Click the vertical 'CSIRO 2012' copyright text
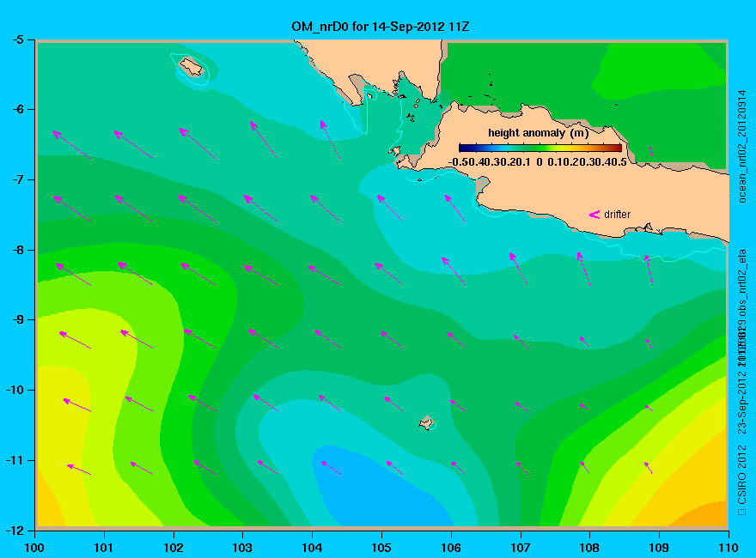756x558 pixels. [742, 476]
